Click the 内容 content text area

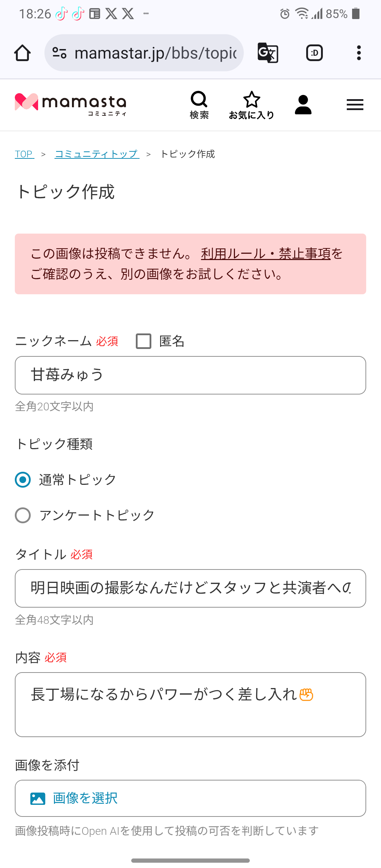[190, 704]
